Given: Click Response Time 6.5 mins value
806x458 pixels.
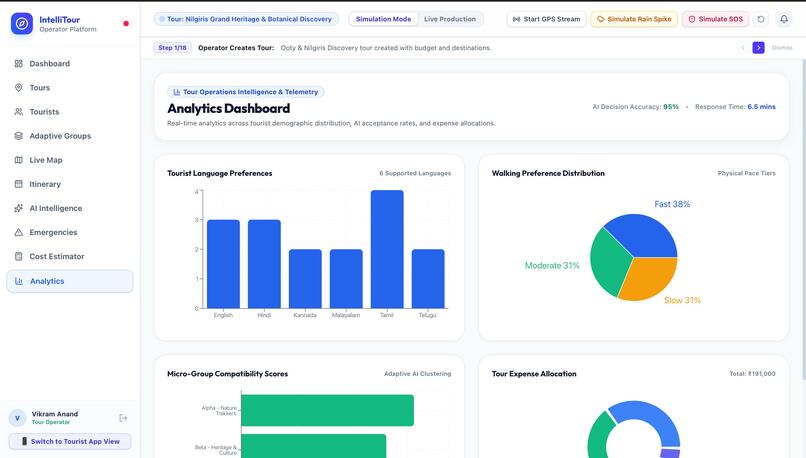Looking at the screenshot, I should [761, 107].
